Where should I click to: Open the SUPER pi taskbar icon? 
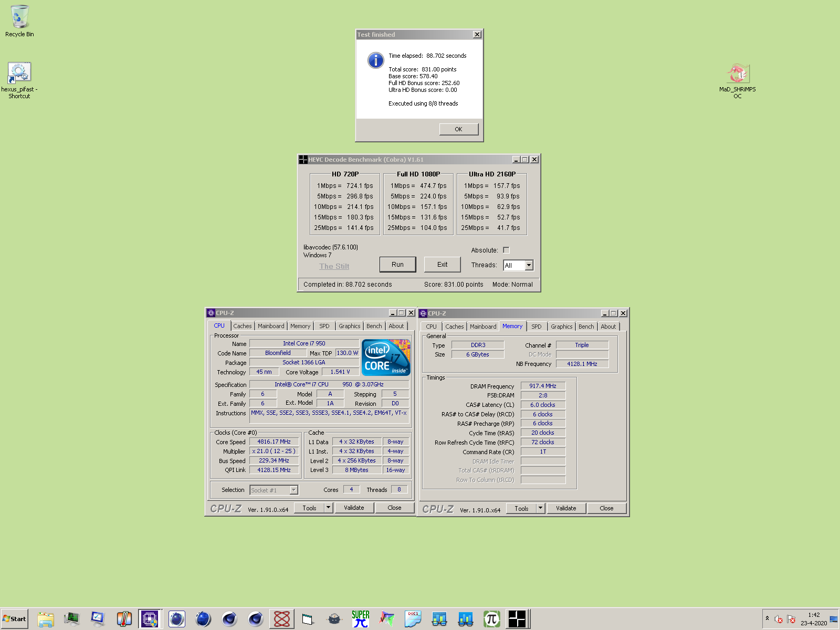pos(361,619)
